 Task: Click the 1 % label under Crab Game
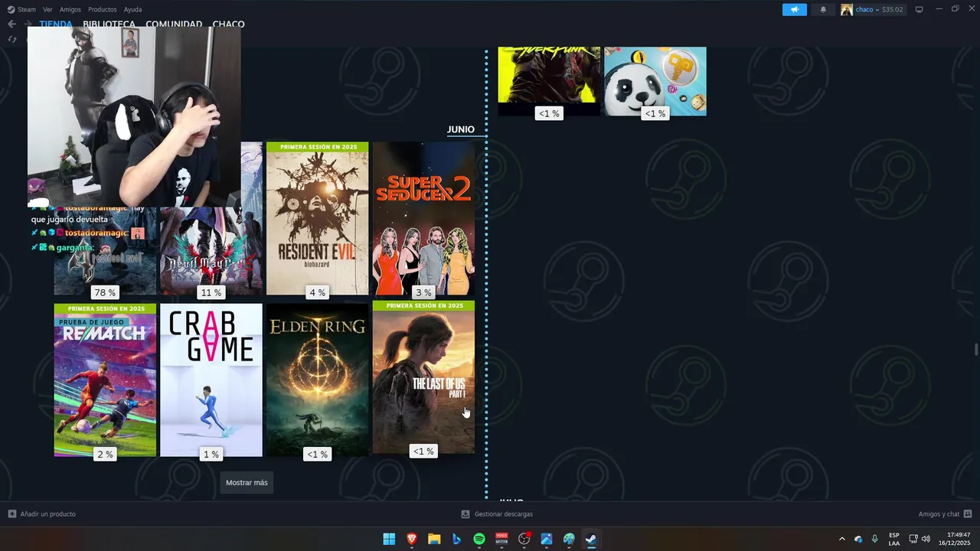(x=211, y=454)
